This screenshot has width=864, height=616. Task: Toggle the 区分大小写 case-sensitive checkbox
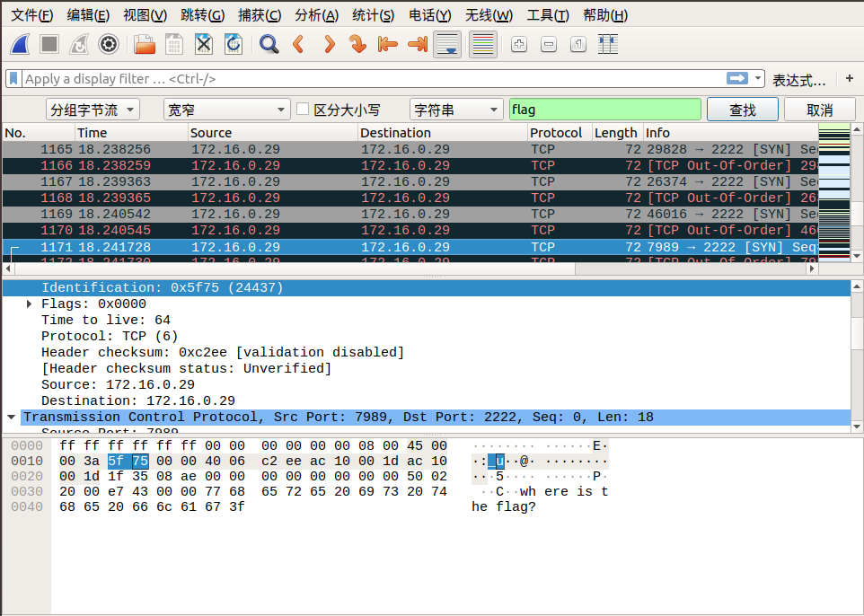click(303, 109)
